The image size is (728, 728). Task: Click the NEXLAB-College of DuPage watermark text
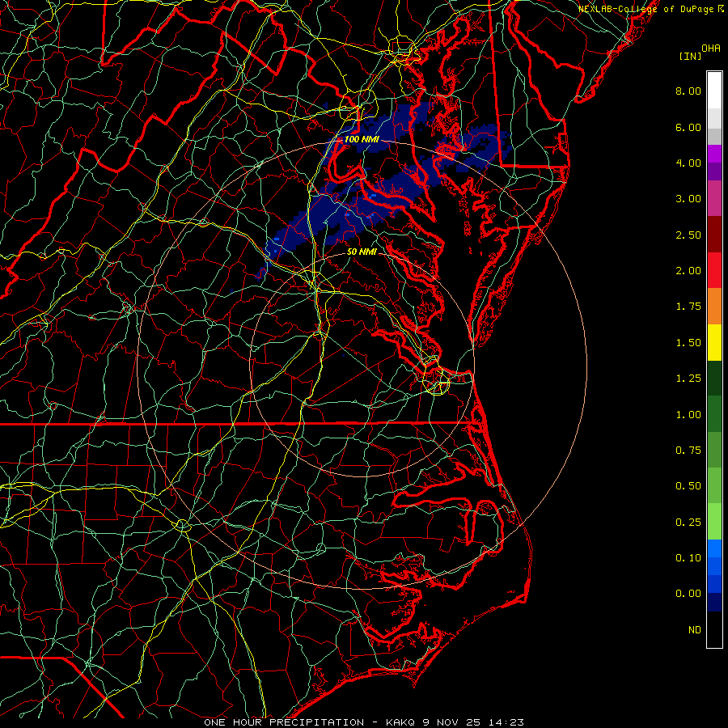646,9
